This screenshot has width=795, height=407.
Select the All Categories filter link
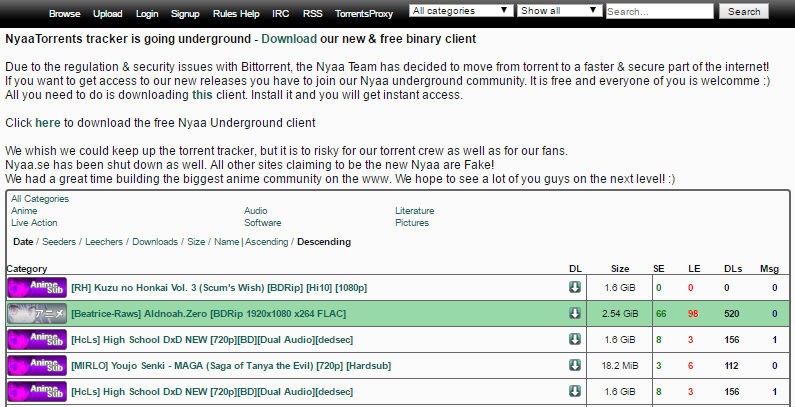(40, 199)
